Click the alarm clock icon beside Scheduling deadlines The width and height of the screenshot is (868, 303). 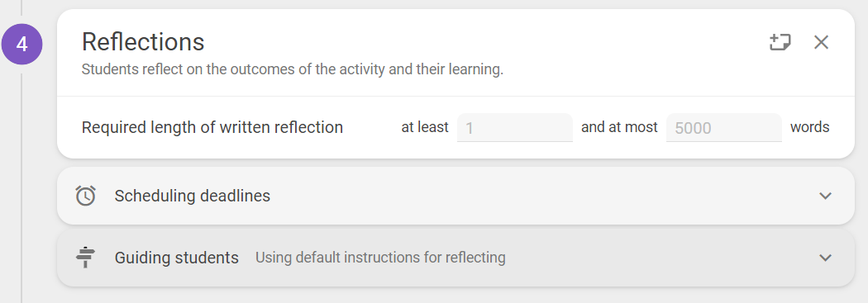[85, 196]
